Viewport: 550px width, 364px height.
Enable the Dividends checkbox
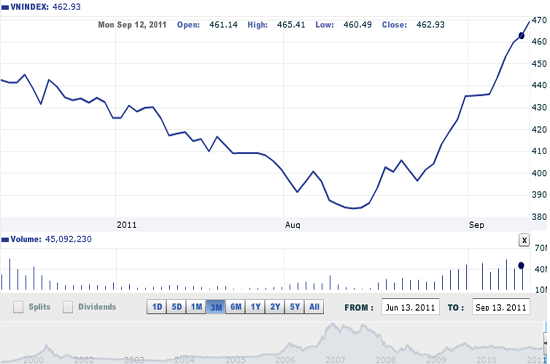(68, 307)
